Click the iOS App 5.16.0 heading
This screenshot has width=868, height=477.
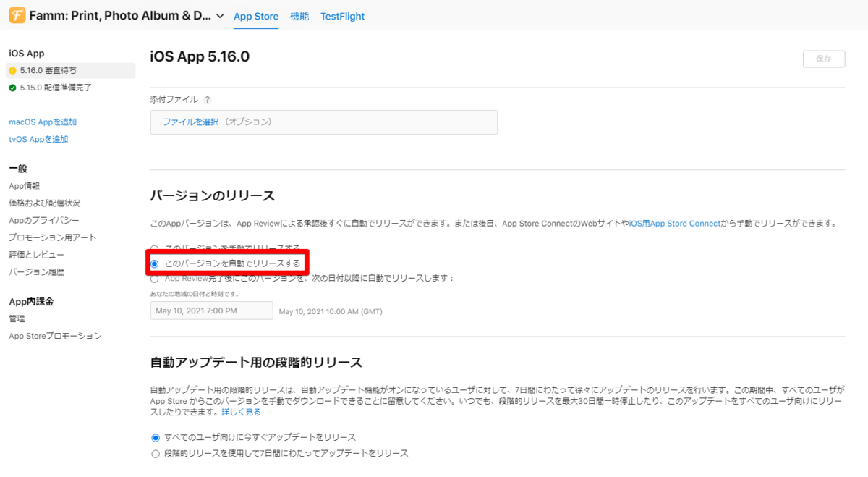(x=200, y=57)
